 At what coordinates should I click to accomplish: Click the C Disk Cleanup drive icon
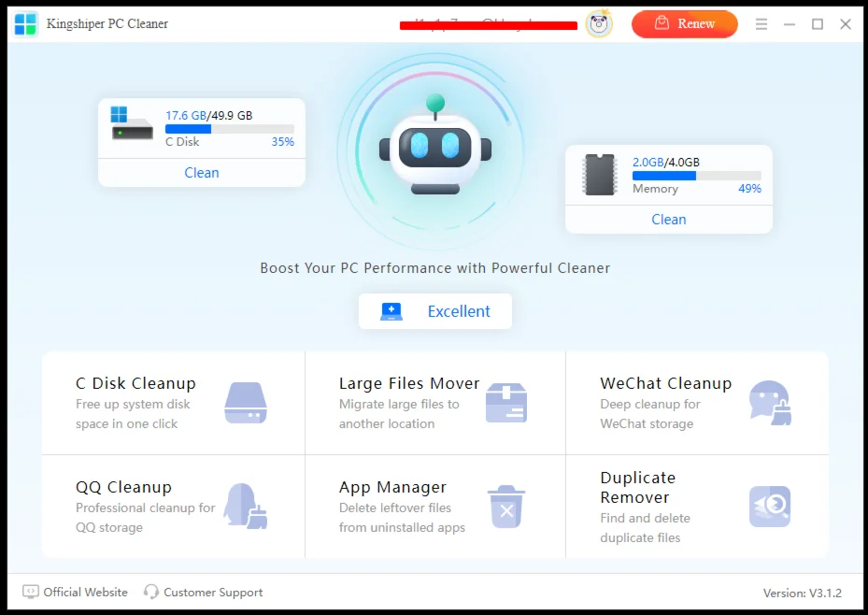[x=246, y=403]
